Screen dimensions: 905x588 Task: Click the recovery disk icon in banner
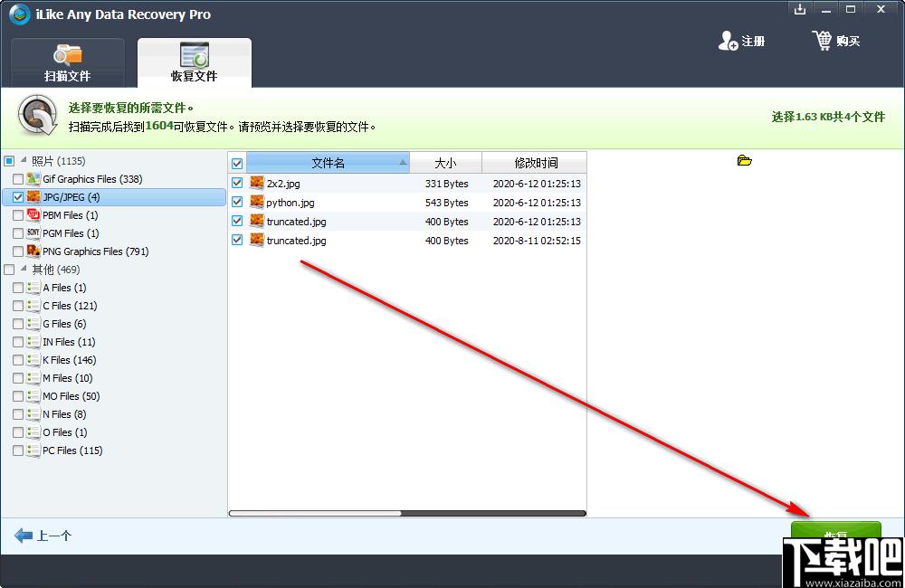37,115
